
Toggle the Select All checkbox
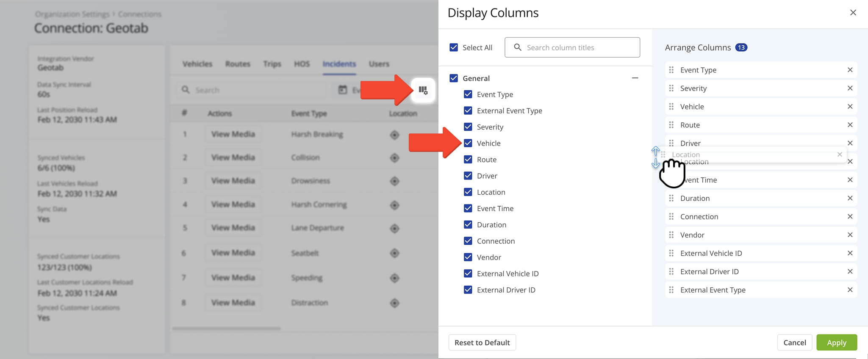tap(454, 47)
